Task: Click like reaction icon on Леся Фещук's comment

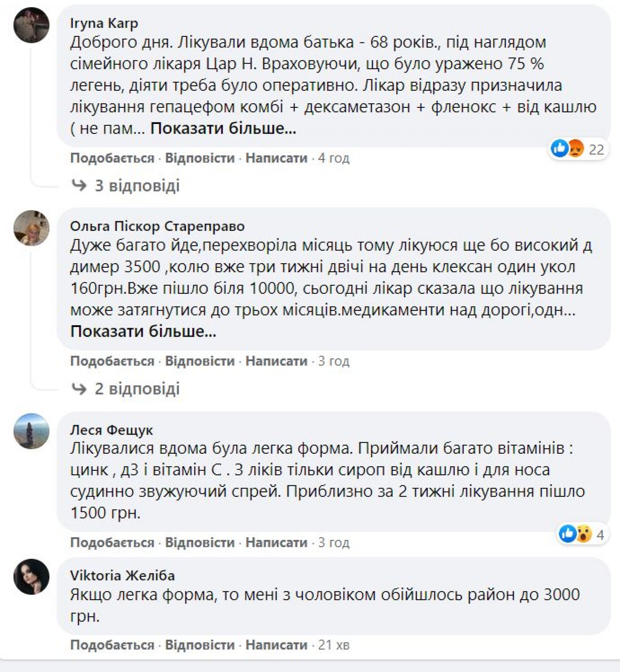Action: [568, 533]
